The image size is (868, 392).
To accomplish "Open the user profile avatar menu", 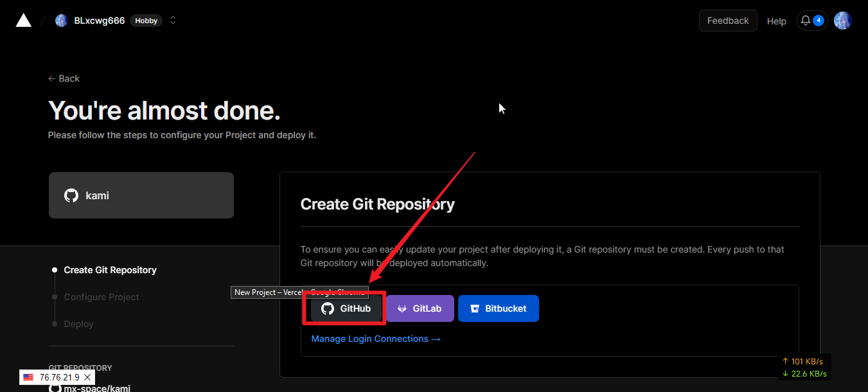I will 842,21.
